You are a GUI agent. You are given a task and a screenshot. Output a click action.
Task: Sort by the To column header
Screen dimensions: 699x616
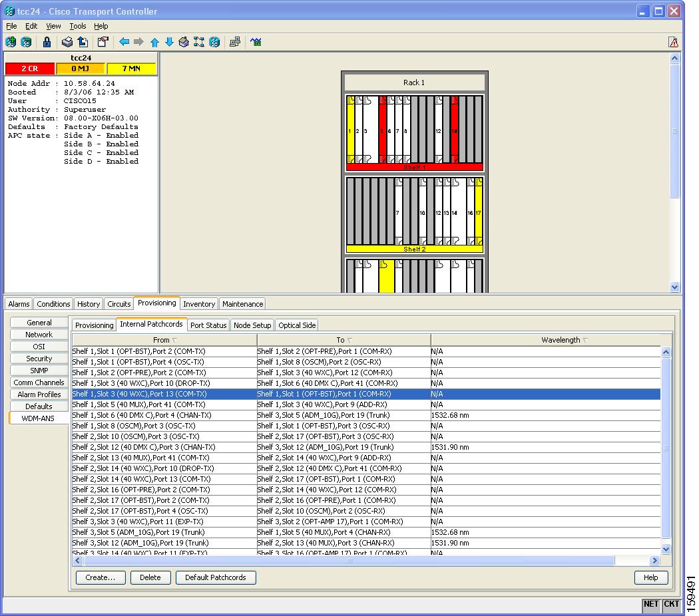click(344, 340)
